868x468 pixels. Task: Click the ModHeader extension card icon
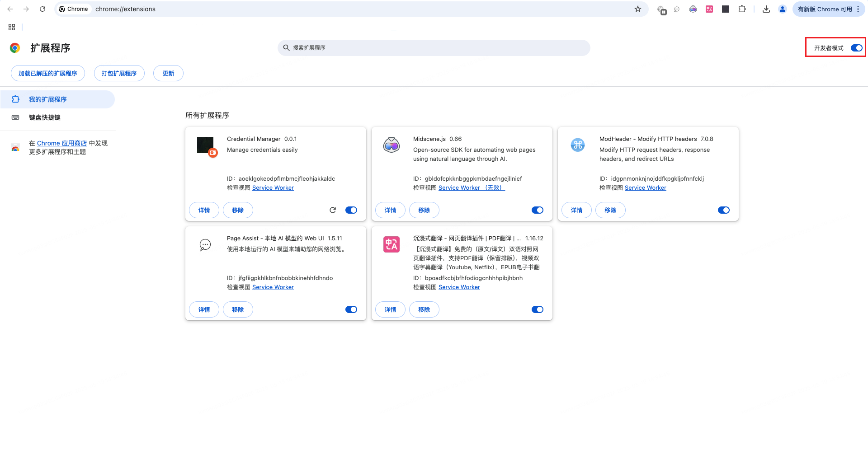(x=578, y=145)
